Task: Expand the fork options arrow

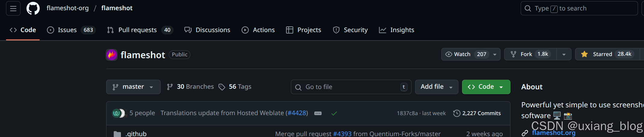Action: [x=564, y=54]
